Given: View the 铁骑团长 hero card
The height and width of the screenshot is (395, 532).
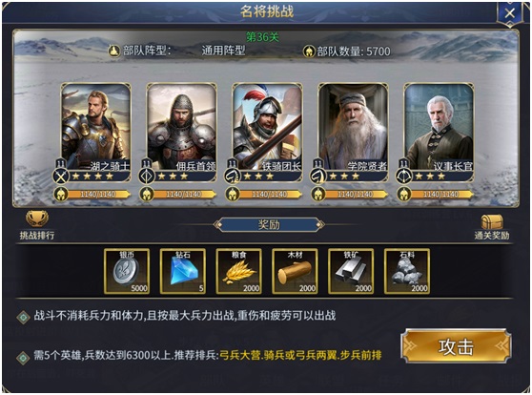Looking at the screenshot, I should pos(267,132).
